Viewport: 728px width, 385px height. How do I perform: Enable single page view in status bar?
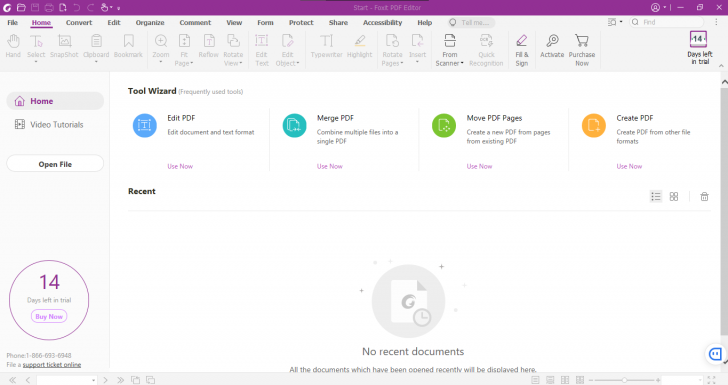coord(535,380)
